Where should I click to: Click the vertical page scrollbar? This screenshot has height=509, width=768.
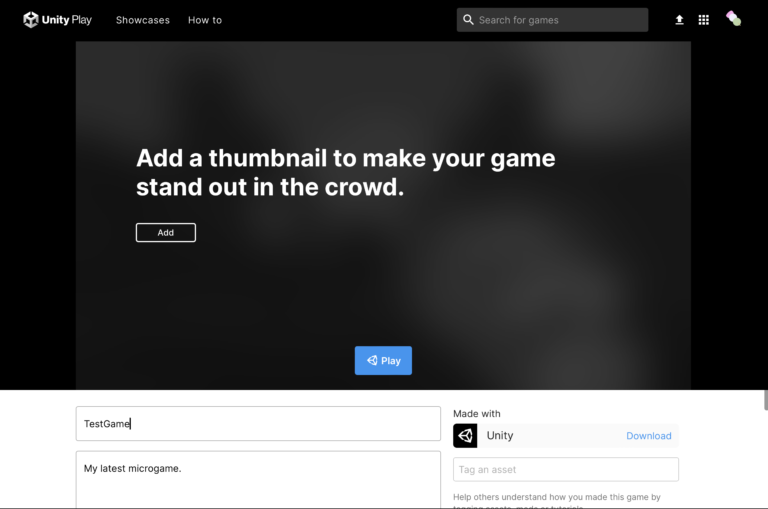coord(764,400)
